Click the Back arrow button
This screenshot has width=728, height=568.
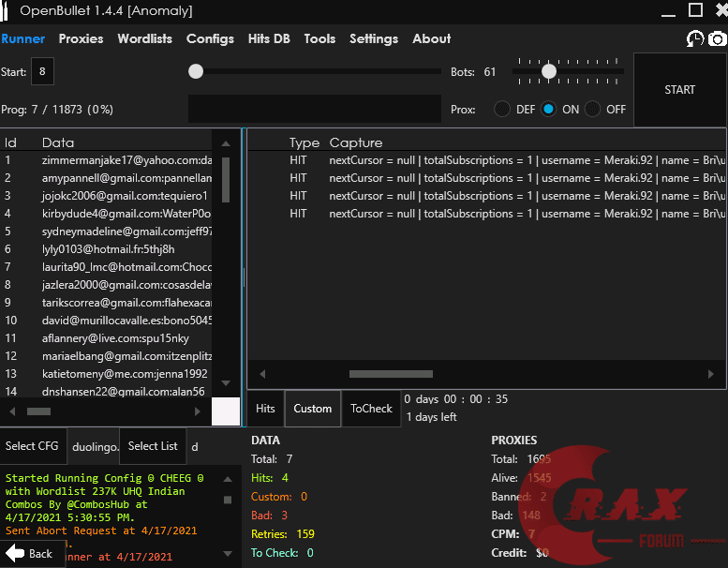click(29, 553)
